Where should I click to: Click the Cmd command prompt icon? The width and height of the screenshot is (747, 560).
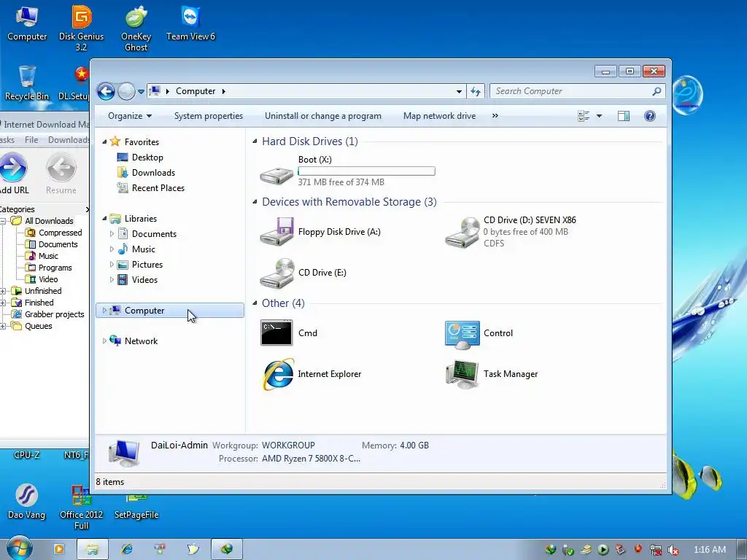276,332
